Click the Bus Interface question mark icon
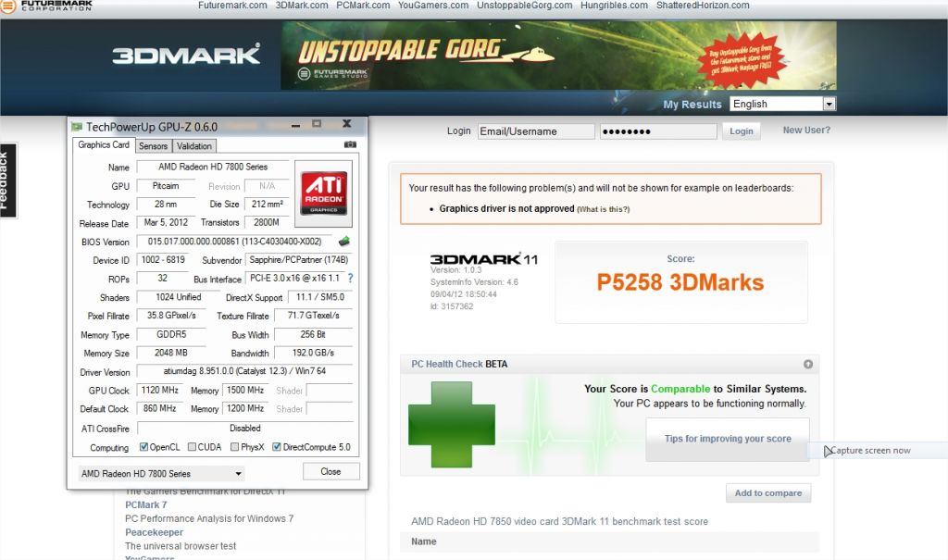Viewport: 948px width, 560px height. 350,279
